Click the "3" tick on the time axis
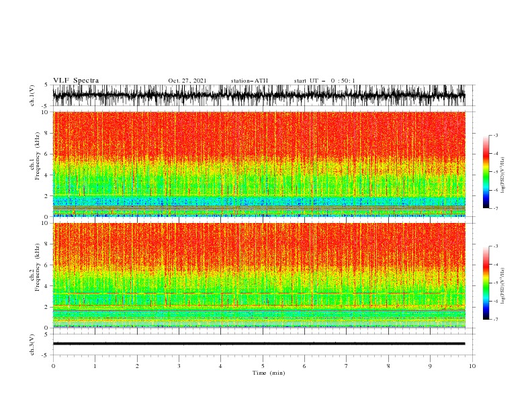 [179, 366]
